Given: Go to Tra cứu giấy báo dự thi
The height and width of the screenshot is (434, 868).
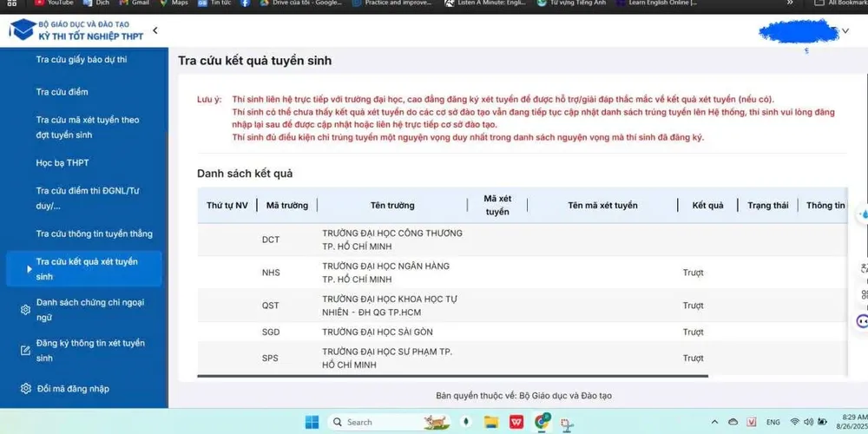Looking at the screenshot, I should click(82, 60).
